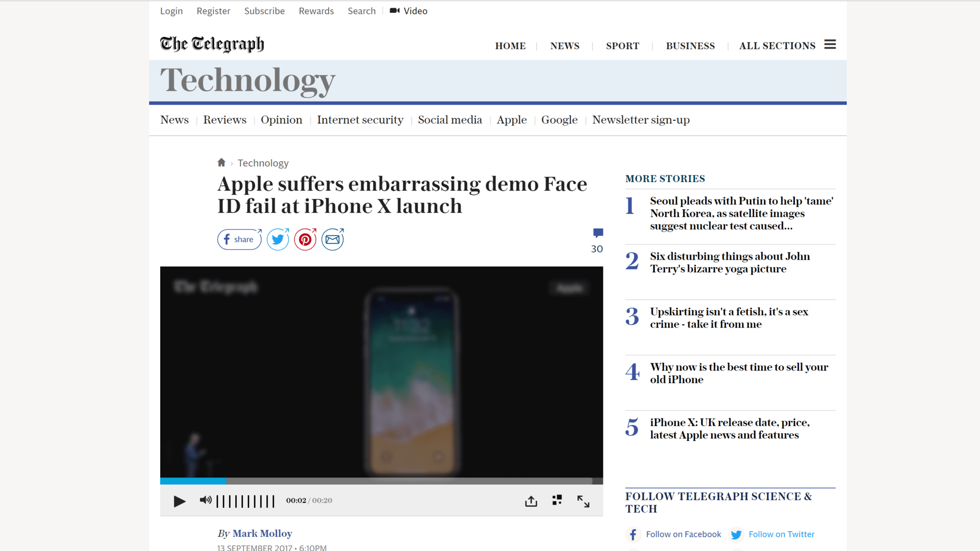Screen dimensions: 980x551
Task: Share article on Pinterest icon
Action: (x=305, y=239)
